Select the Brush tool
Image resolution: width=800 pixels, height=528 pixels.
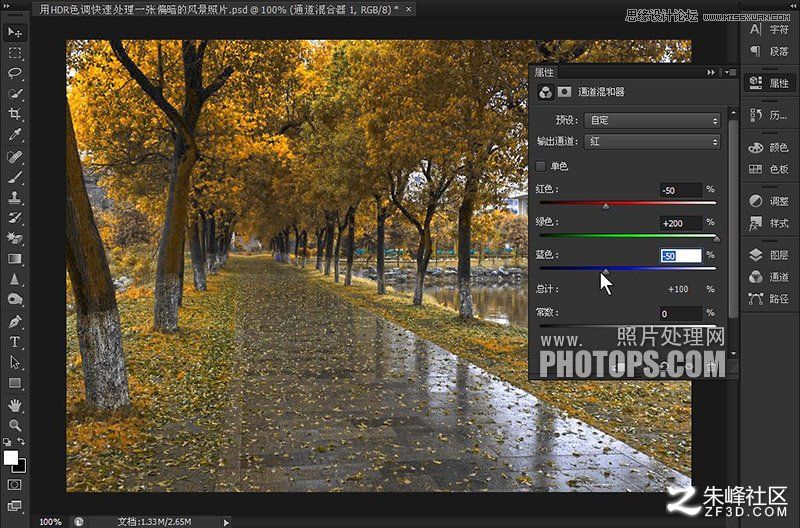(15, 177)
